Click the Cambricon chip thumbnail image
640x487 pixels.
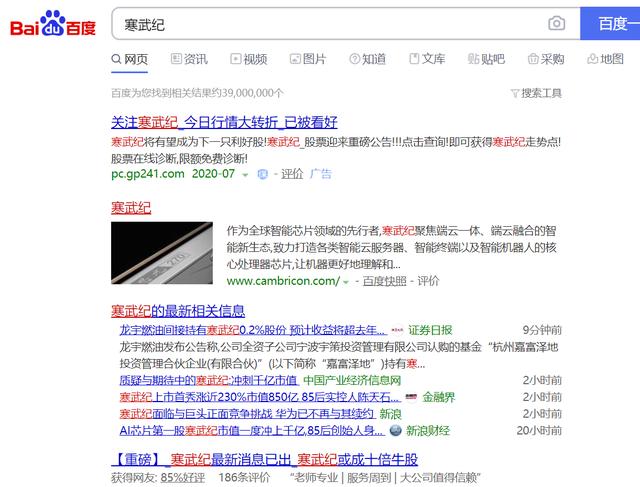(162, 253)
